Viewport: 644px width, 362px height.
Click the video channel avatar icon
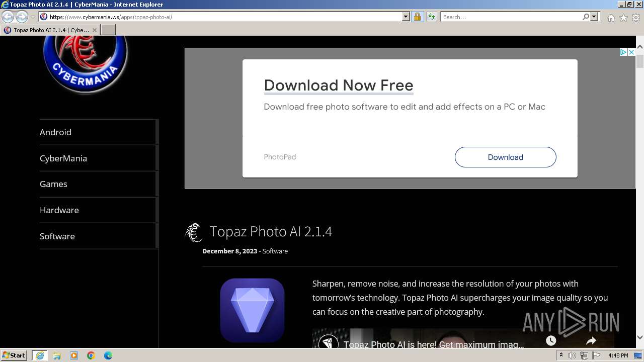click(x=329, y=342)
